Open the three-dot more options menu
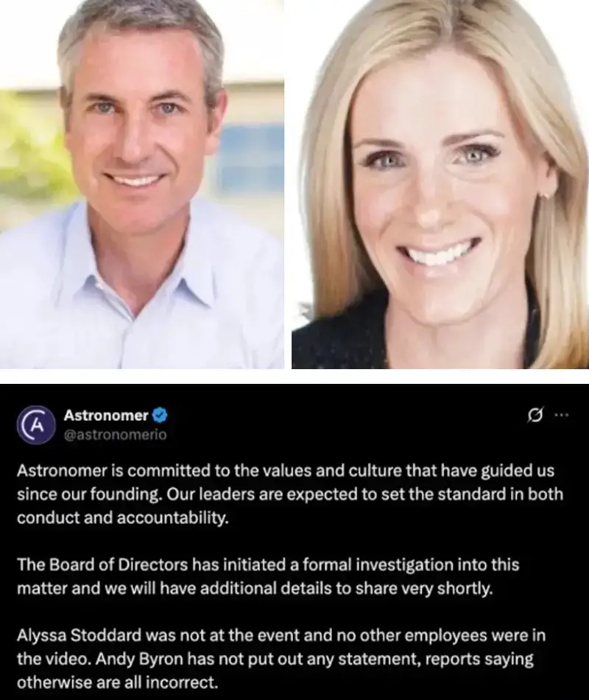This screenshot has height=700, width=589. click(561, 415)
